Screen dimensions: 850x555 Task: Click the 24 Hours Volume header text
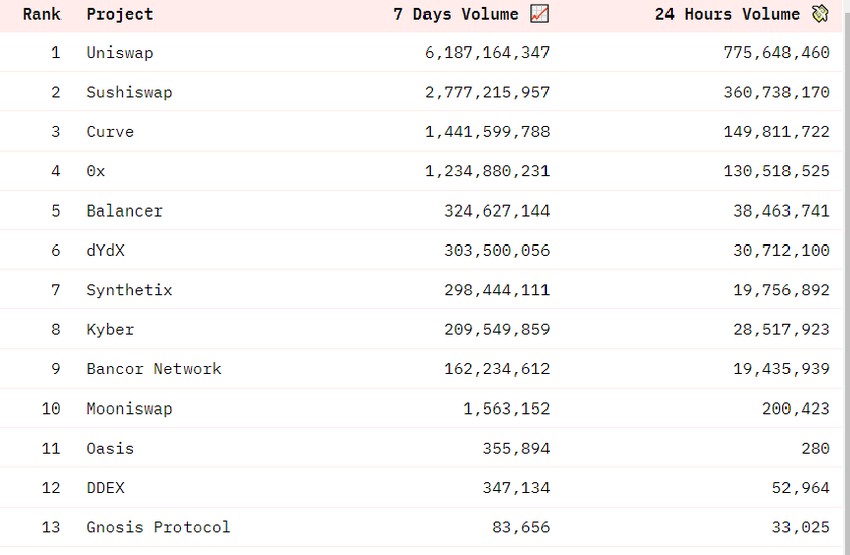pos(727,14)
